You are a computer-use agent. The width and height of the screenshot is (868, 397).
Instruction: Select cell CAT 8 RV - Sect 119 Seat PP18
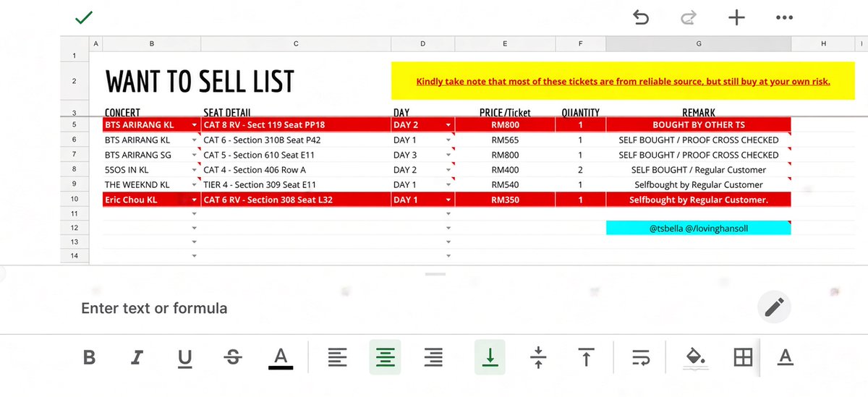point(296,125)
